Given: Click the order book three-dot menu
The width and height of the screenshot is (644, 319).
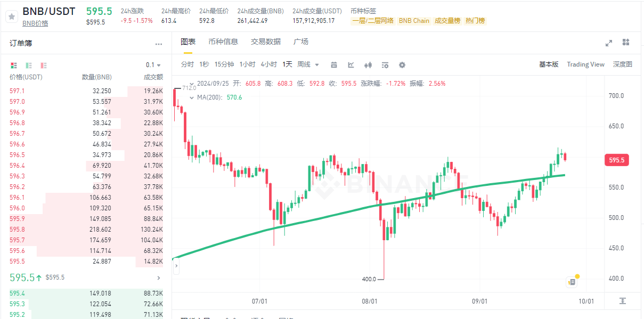Looking at the screenshot, I should pyautogui.click(x=158, y=44).
